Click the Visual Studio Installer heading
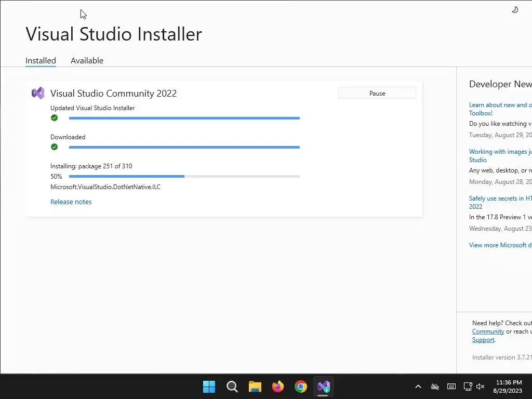The image size is (532, 399). [x=114, y=34]
